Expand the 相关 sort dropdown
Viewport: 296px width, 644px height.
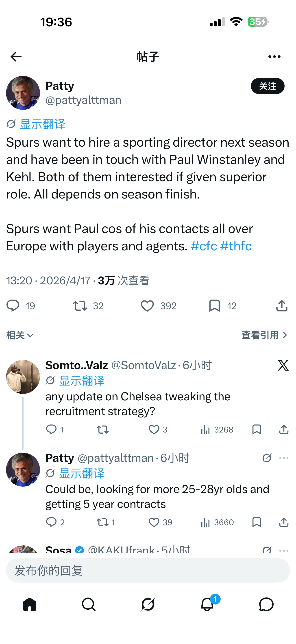20,335
